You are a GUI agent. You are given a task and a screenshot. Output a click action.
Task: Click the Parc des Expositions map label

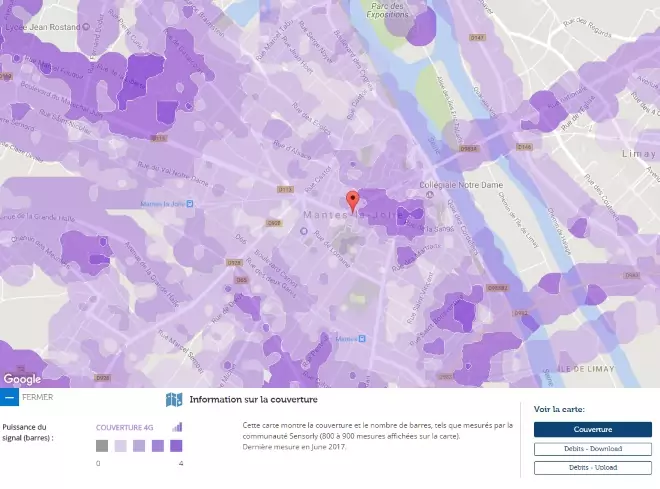point(389,11)
